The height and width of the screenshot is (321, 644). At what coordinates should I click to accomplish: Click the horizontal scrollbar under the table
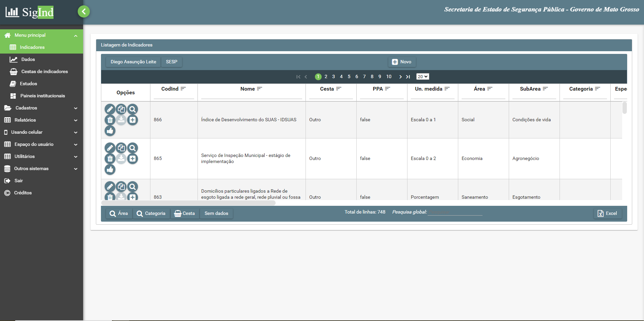click(188, 203)
